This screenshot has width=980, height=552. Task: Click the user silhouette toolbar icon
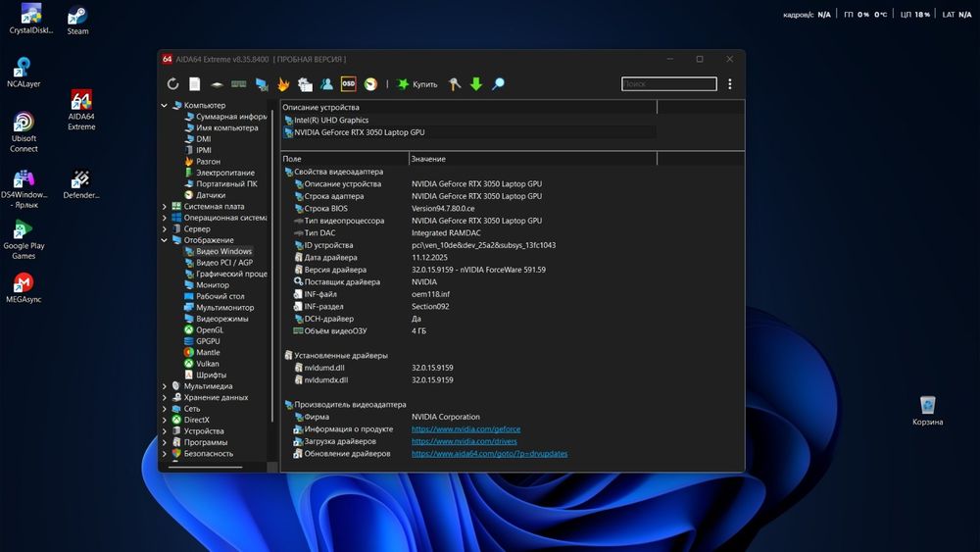[x=326, y=83]
